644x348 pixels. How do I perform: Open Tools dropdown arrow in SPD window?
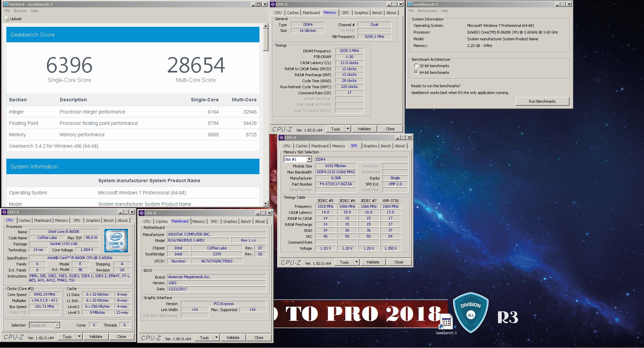point(356,262)
